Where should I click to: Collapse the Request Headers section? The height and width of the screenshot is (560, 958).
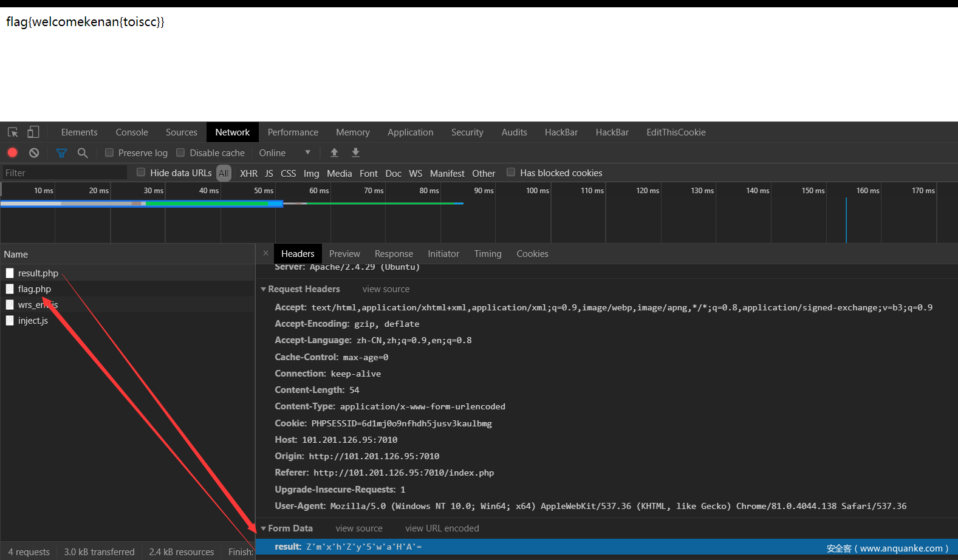pyautogui.click(x=264, y=289)
